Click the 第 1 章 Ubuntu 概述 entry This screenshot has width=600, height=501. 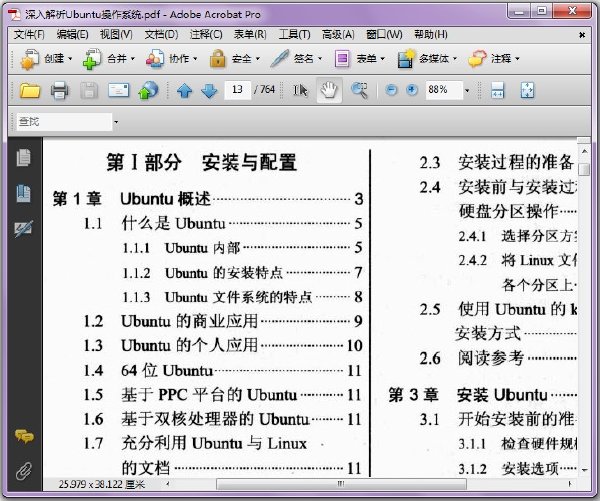(x=208, y=199)
